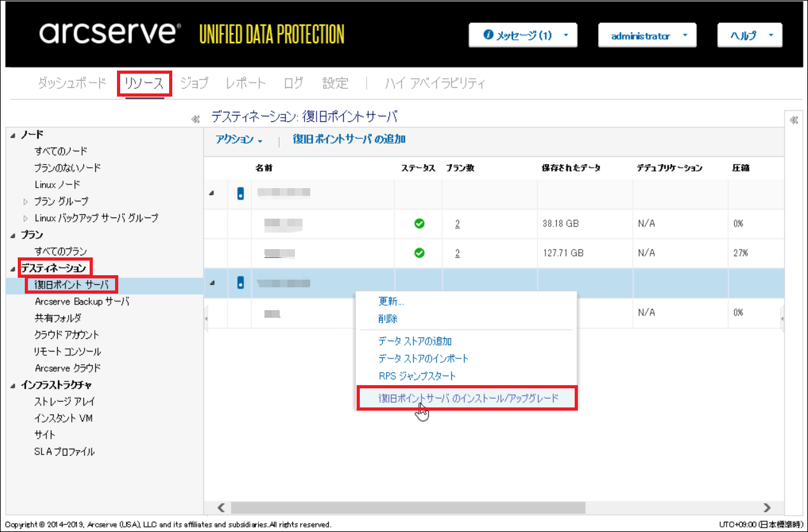Open the メッセージ (1) dropdown
This screenshot has height=532, width=808.
[523, 36]
